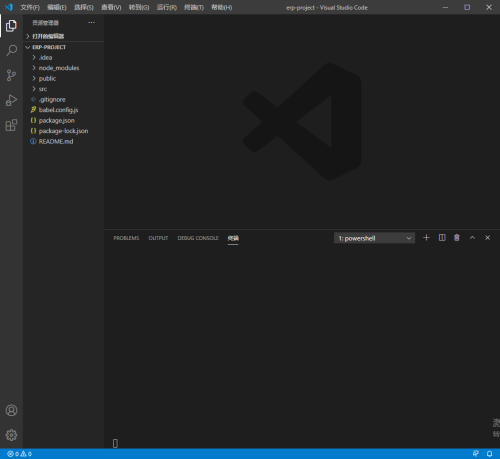Expand the public folder
Image resolution: width=500 pixels, height=459 pixels.
63,78
